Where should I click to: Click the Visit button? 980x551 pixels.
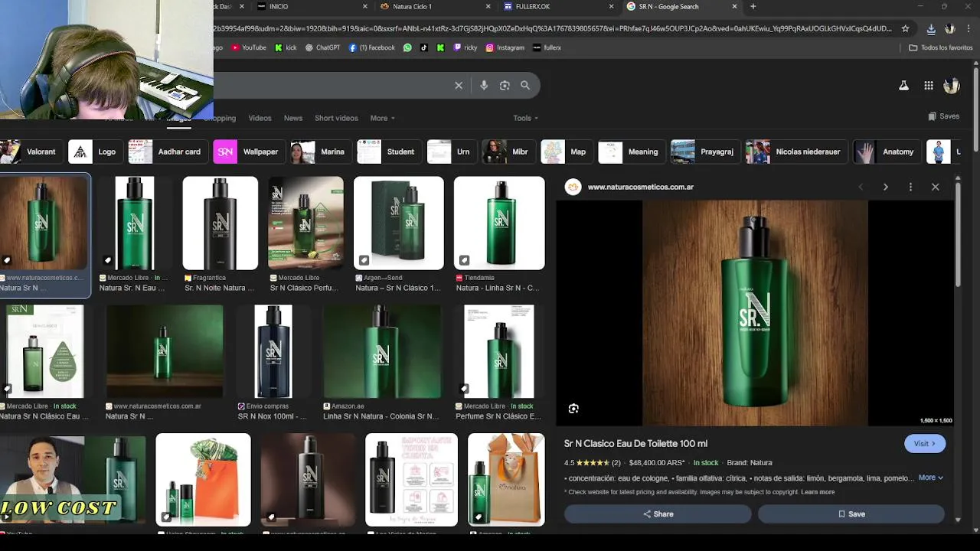(x=925, y=444)
